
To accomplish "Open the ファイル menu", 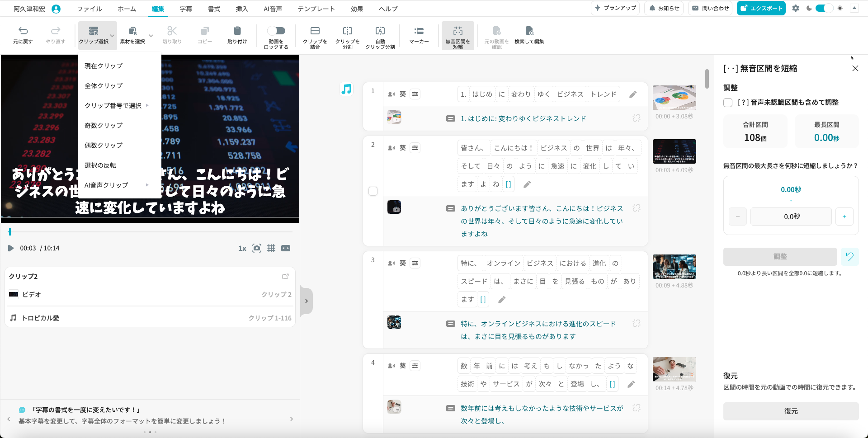I will coord(90,9).
